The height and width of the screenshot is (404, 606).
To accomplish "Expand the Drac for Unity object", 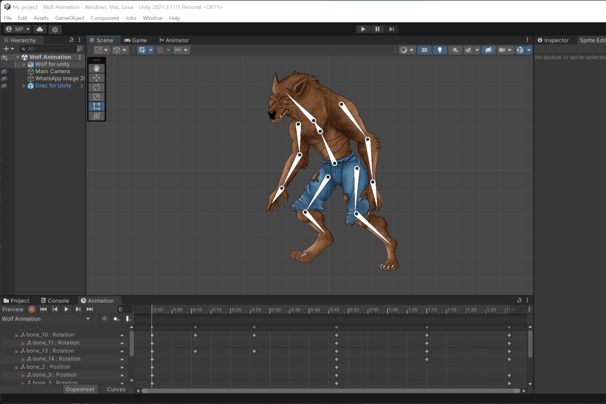I will pos(24,86).
